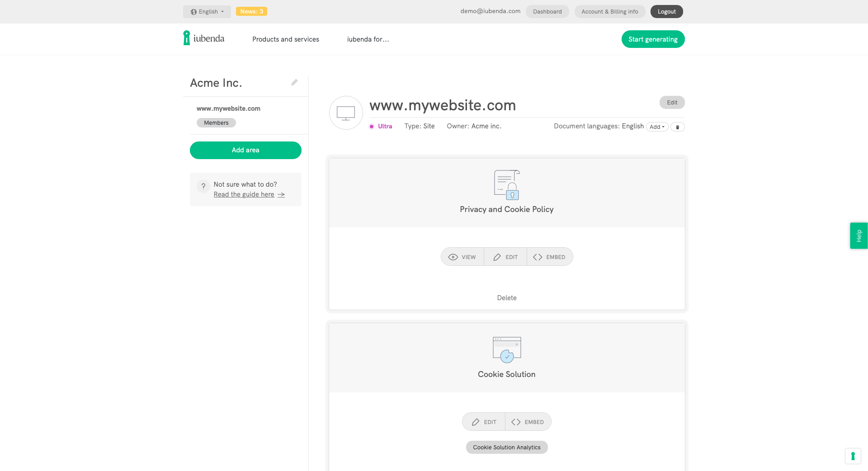This screenshot has width=868, height=471.
Task: Click the Acme Inc. heading
Action: (216, 83)
